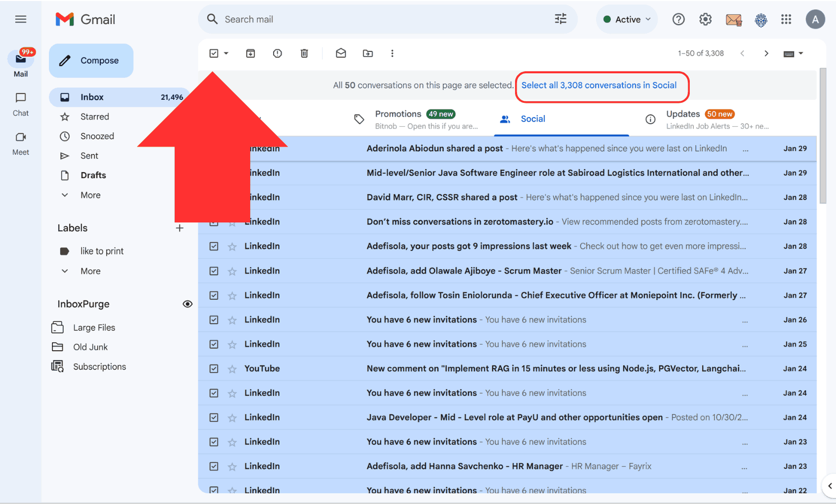Open the Inbox folder
This screenshot has height=504, width=836.
[119, 97]
